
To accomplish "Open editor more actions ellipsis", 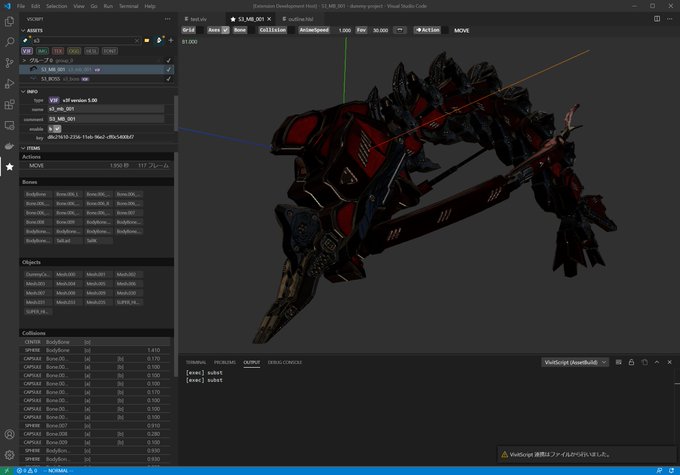I will pos(670,19).
